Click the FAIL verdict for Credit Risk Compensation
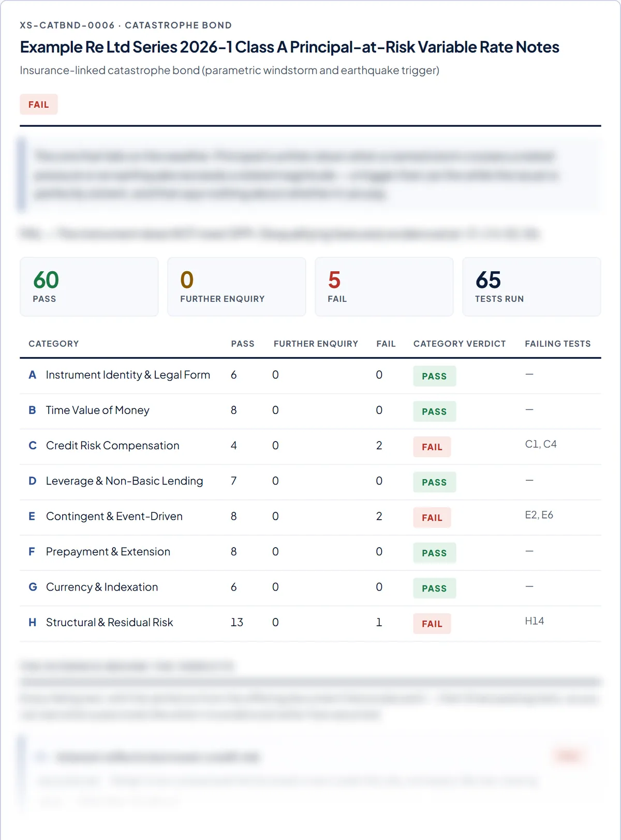 432,447
